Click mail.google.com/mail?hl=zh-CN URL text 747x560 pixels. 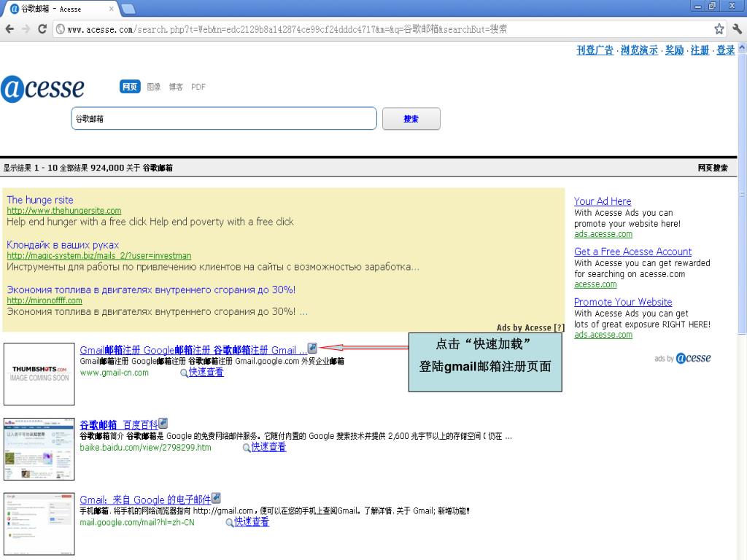point(137,522)
